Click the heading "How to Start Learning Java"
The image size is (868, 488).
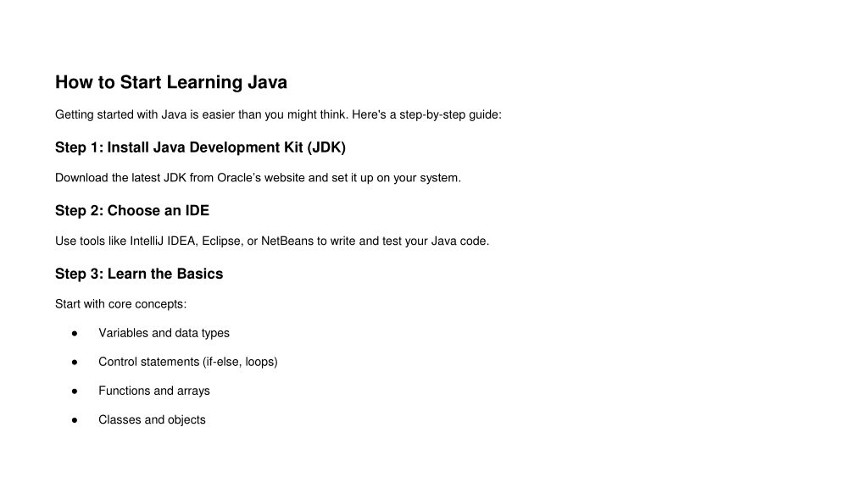click(171, 82)
